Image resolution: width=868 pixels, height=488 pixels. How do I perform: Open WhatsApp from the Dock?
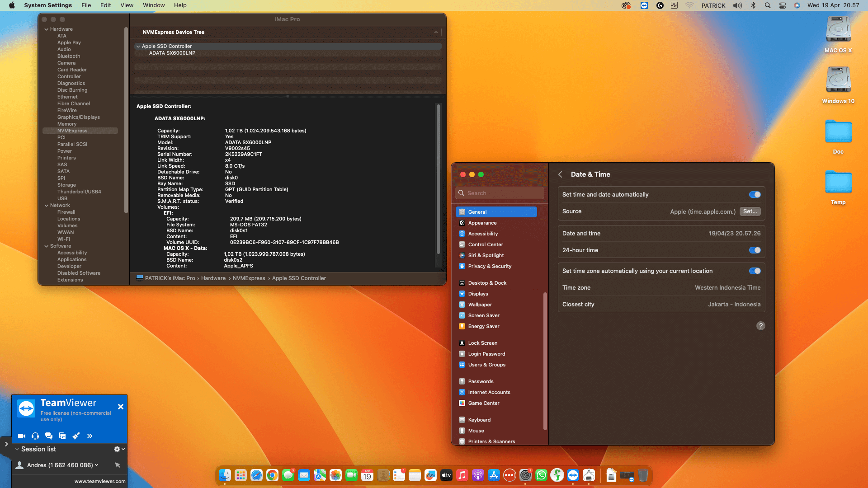click(541, 475)
